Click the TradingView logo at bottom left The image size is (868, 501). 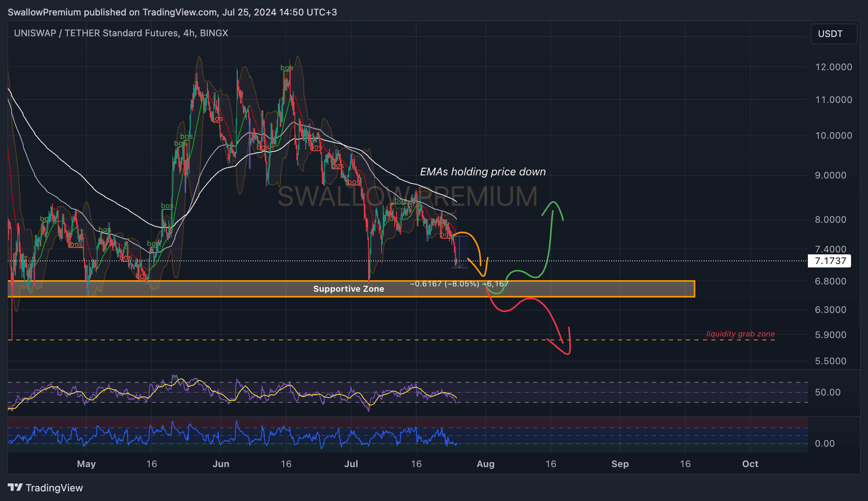tap(45, 488)
